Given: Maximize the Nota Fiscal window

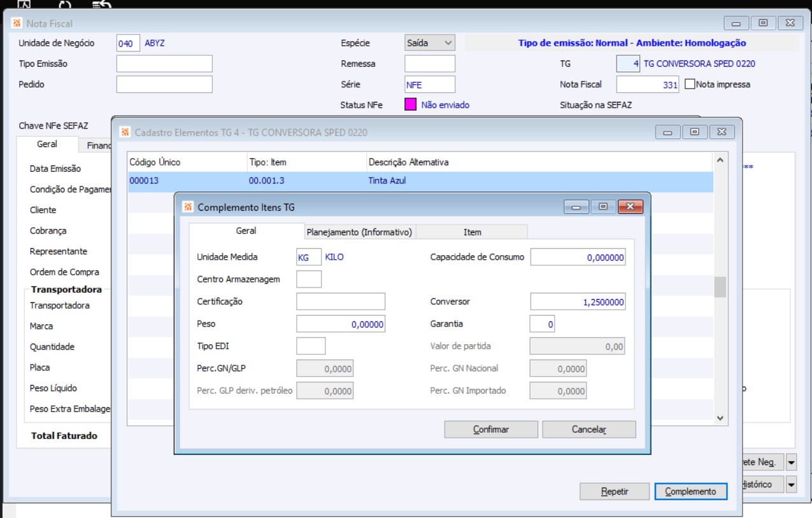Looking at the screenshot, I should coord(763,23).
